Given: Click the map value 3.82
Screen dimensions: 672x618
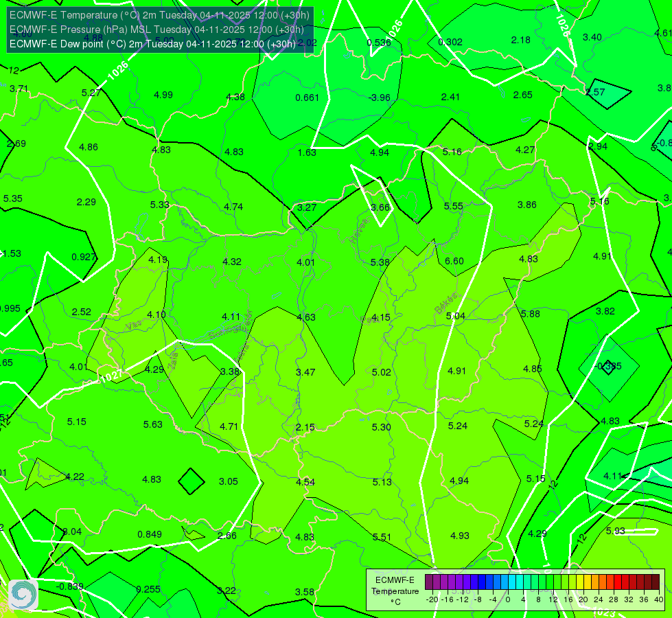Looking at the screenshot, I should pyautogui.click(x=605, y=311).
